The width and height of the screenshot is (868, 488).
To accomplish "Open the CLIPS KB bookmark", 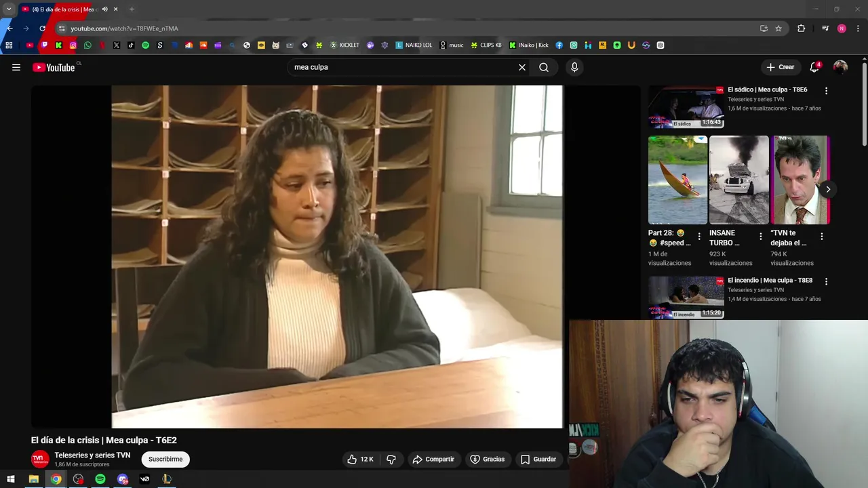I will (x=486, y=45).
